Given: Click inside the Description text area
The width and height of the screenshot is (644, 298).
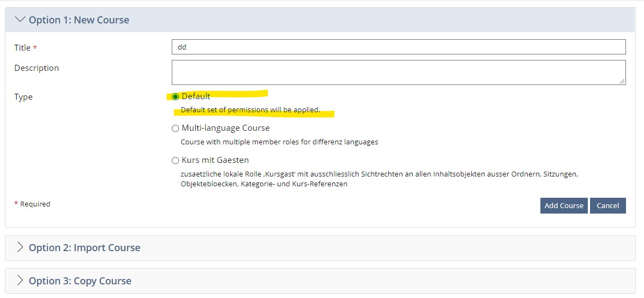Looking at the screenshot, I should (x=398, y=72).
